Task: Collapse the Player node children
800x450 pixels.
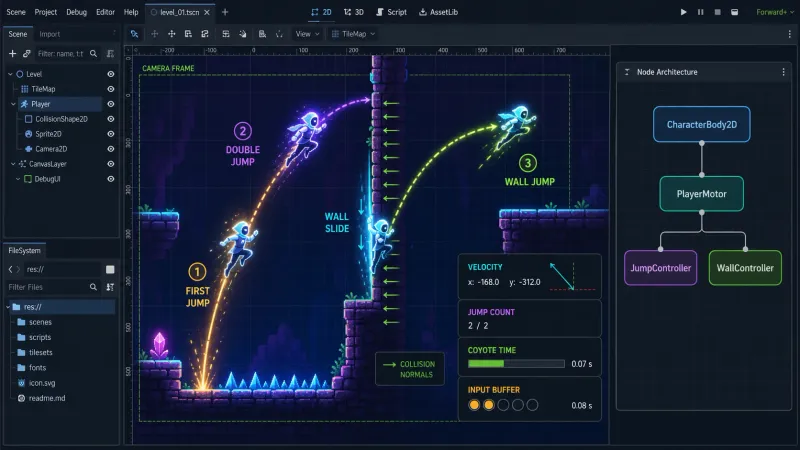Action: tap(13, 104)
